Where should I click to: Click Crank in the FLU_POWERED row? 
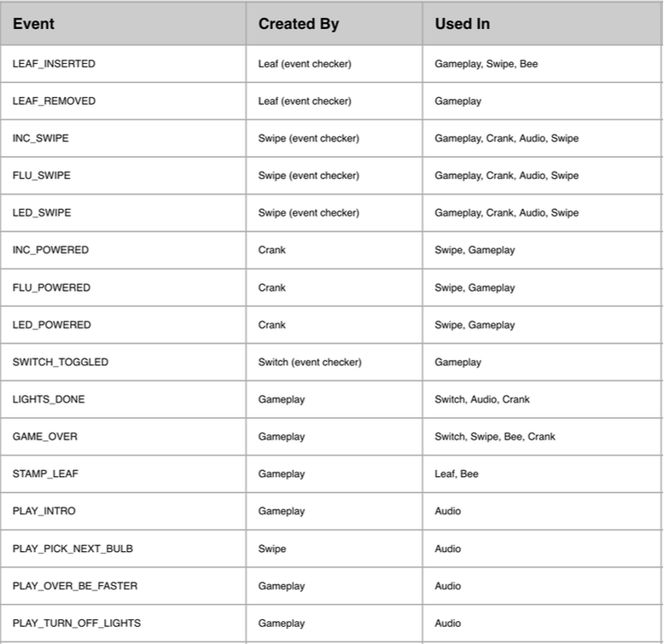pos(272,287)
